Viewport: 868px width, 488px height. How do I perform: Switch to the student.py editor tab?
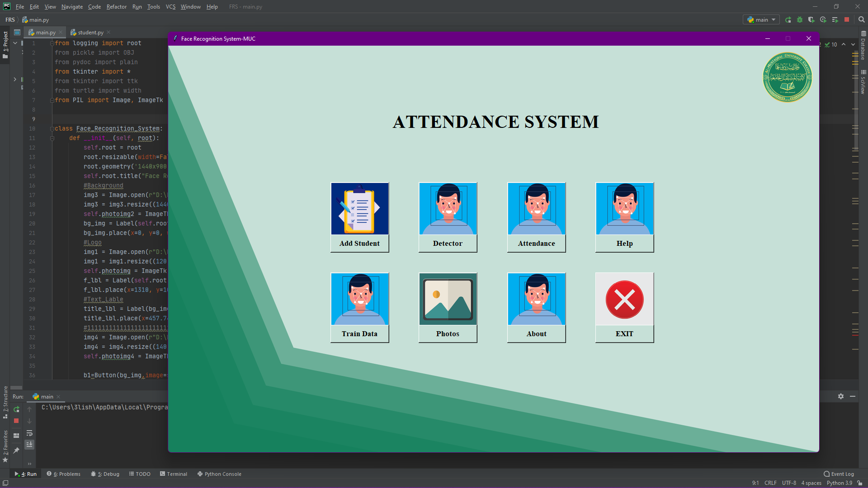(90, 33)
